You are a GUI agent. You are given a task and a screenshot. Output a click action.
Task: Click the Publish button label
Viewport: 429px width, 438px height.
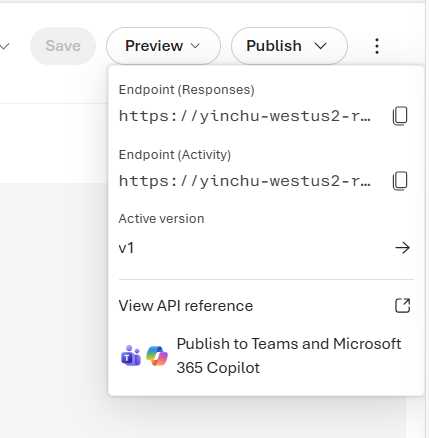(x=274, y=46)
